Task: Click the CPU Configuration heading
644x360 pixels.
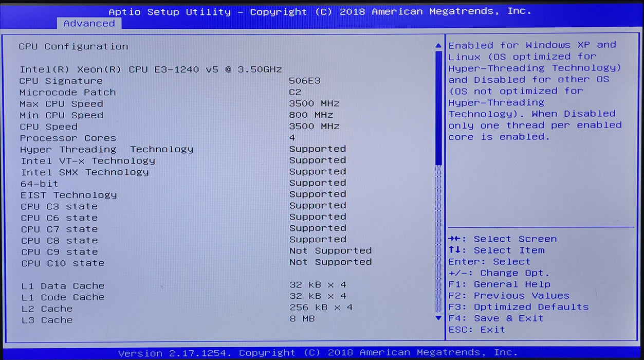Action: (73, 46)
